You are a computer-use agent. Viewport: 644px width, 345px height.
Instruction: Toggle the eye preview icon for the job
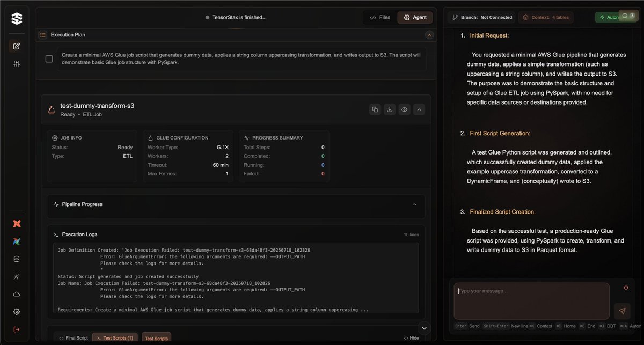pyautogui.click(x=405, y=109)
